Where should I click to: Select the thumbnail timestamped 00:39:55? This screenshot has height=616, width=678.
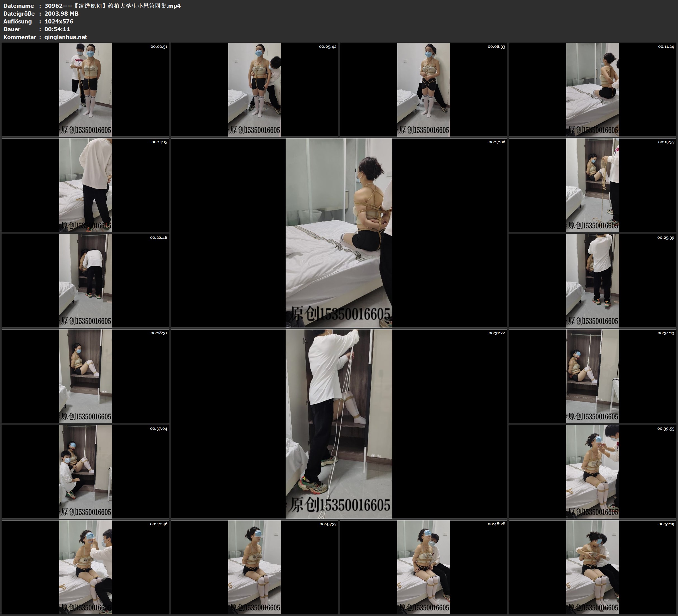pyautogui.click(x=592, y=471)
